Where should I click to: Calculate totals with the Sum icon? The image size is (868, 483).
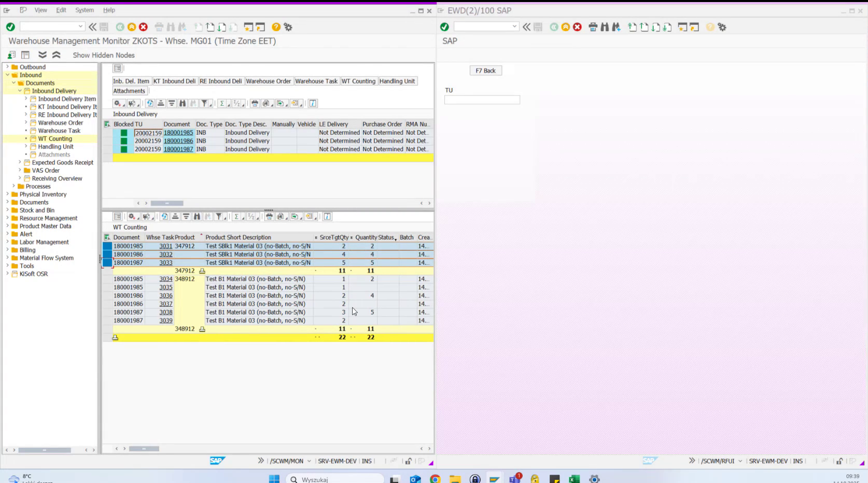222,103
